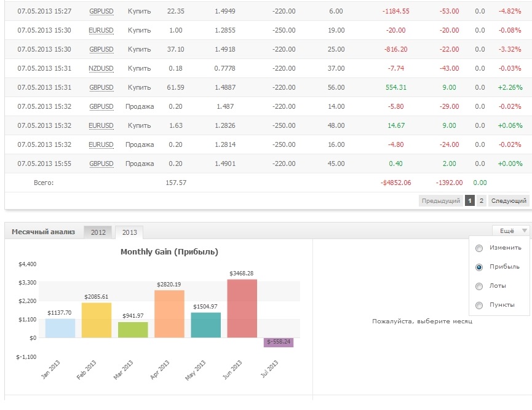This screenshot has height=410, width=532.
Task: Click the date 07.05.2013 15:55
Action: 44,164
